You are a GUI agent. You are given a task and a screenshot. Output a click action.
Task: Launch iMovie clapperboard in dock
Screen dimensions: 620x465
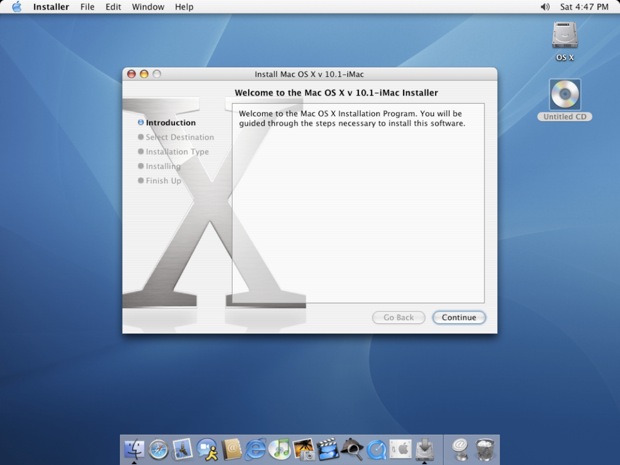point(328,450)
